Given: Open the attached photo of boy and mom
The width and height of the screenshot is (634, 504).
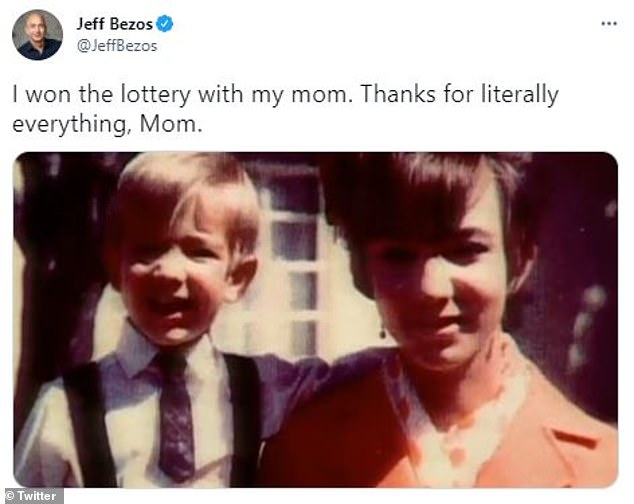Looking at the screenshot, I should pos(315,320).
